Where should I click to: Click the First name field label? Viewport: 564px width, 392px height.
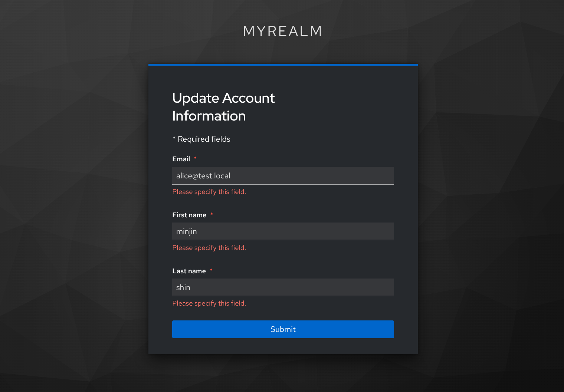click(189, 215)
